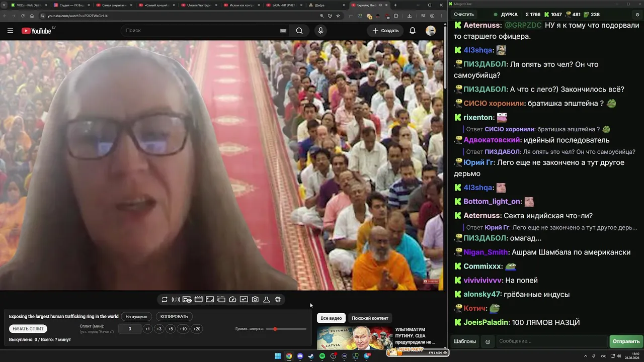Image resolution: width=644 pixels, height=362 pixels.
Task: Add +1 minute to split
Action: (147, 329)
